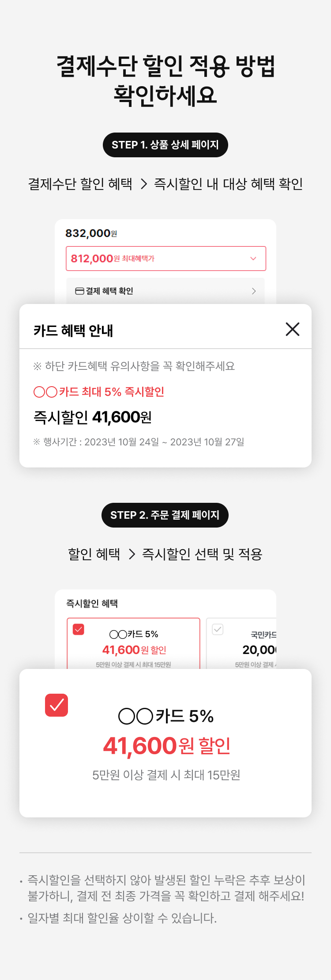This screenshot has height=980, width=331.
Task: Select the 국민카드 20,000 discount card
Action: 242,643
